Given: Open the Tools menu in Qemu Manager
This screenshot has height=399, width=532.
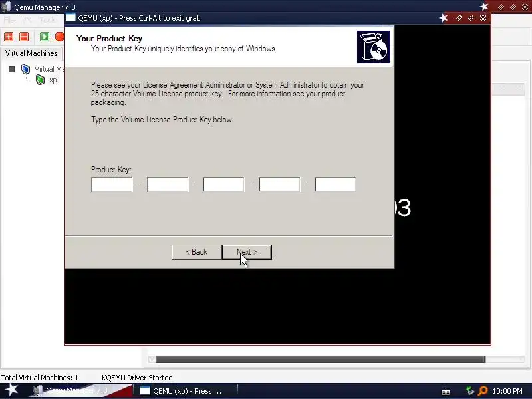Looking at the screenshot, I should coord(48,20).
